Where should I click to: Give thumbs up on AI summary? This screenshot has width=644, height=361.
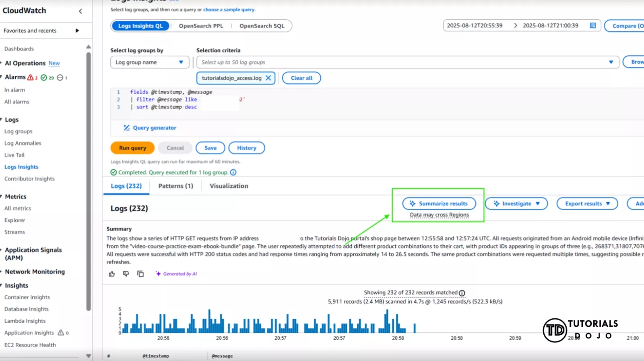tap(112, 274)
